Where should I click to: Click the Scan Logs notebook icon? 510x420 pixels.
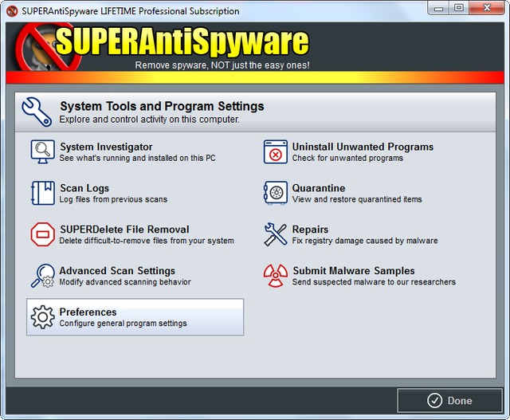point(42,193)
